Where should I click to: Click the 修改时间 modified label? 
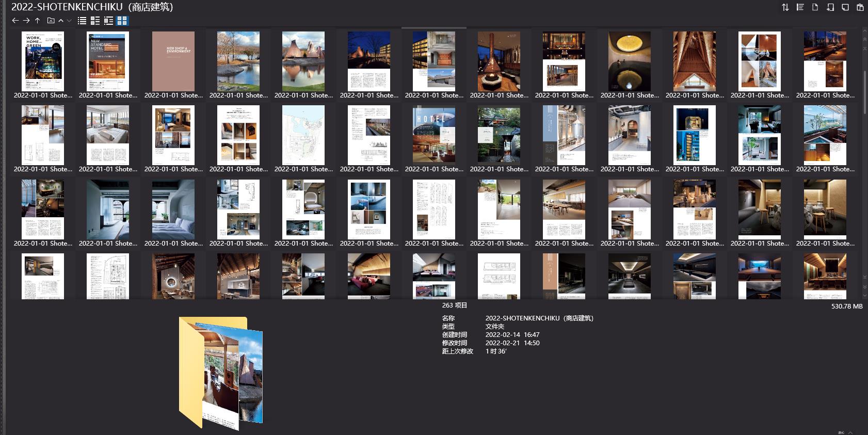pos(455,343)
